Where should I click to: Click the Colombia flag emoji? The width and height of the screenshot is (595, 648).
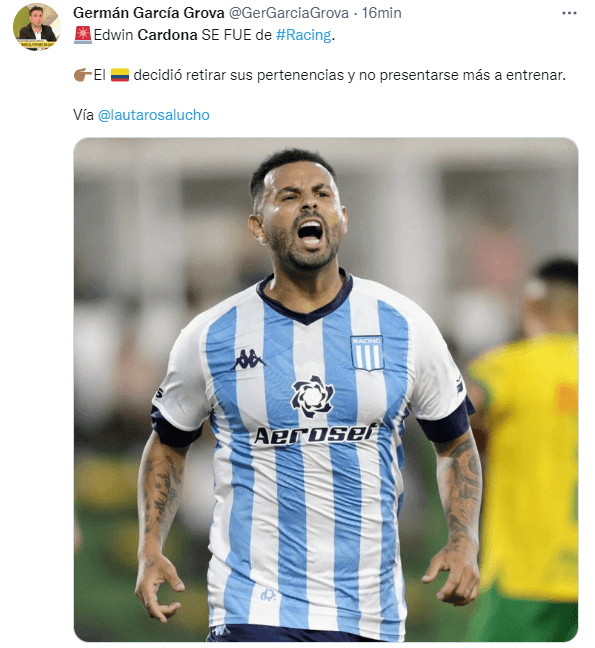120,75
